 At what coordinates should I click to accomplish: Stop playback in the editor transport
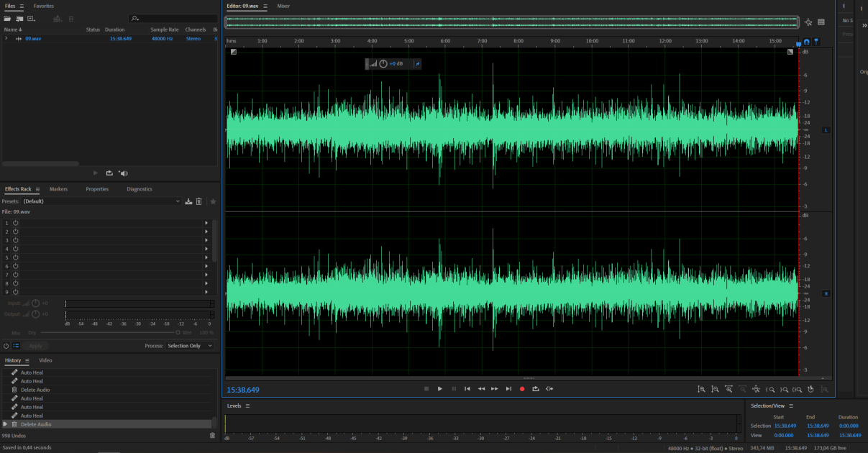426,389
